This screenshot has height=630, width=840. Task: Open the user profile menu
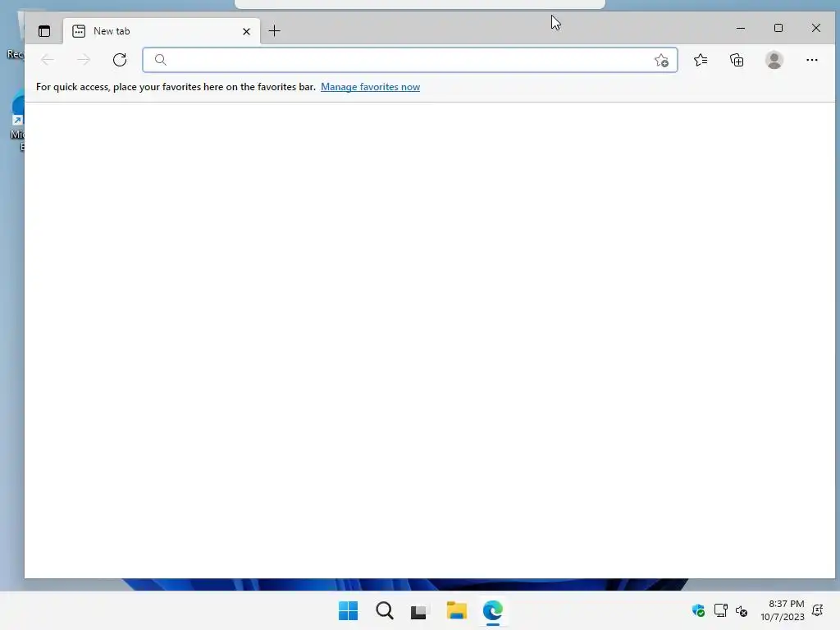[774, 60]
